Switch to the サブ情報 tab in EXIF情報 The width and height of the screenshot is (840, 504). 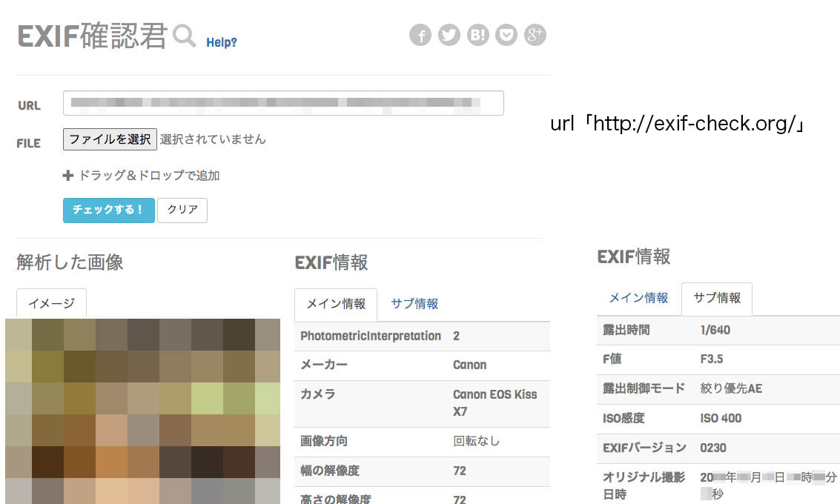[414, 304]
